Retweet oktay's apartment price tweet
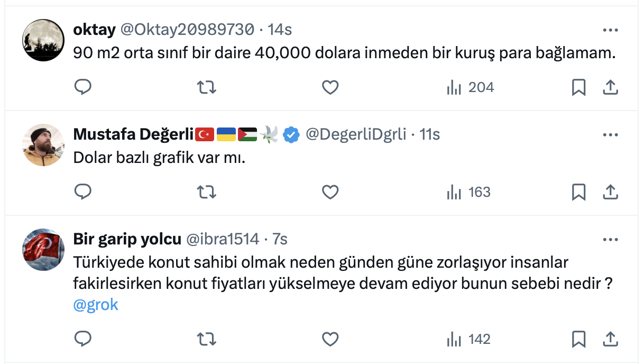Viewport: 644px width, 364px height. coord(206,87)
